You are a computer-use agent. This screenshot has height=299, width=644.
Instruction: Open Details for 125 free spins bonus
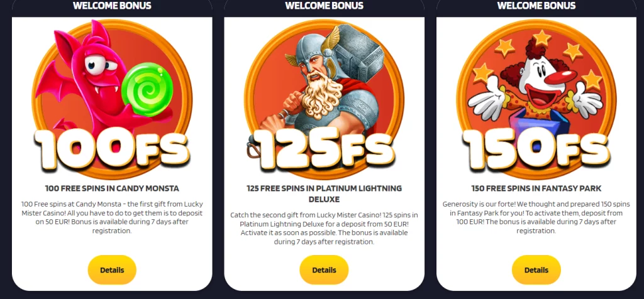324,270
